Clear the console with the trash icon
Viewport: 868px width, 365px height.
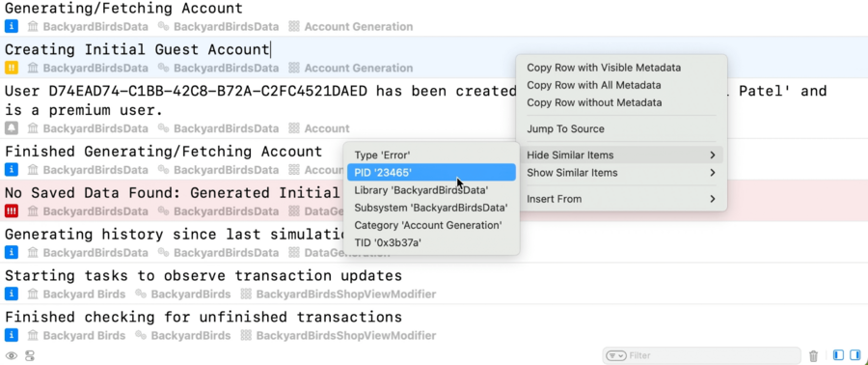tap(813, 355)
